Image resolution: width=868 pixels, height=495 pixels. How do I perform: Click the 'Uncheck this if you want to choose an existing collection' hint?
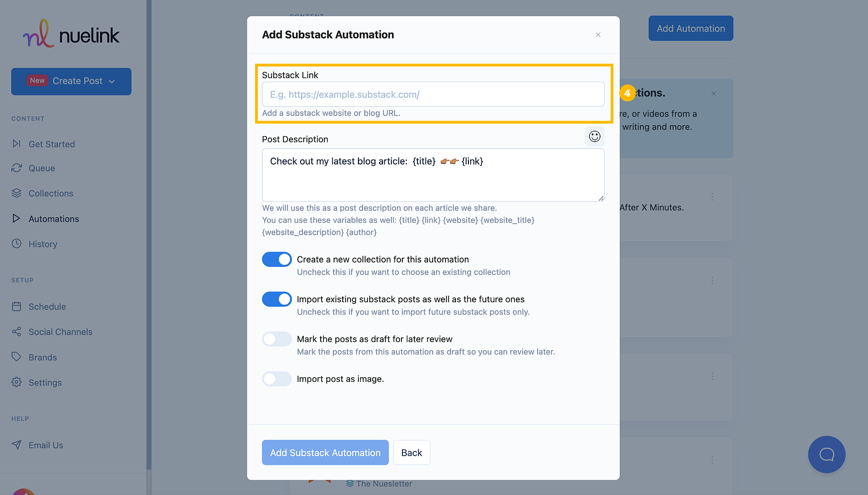click(x=404, y=272)
